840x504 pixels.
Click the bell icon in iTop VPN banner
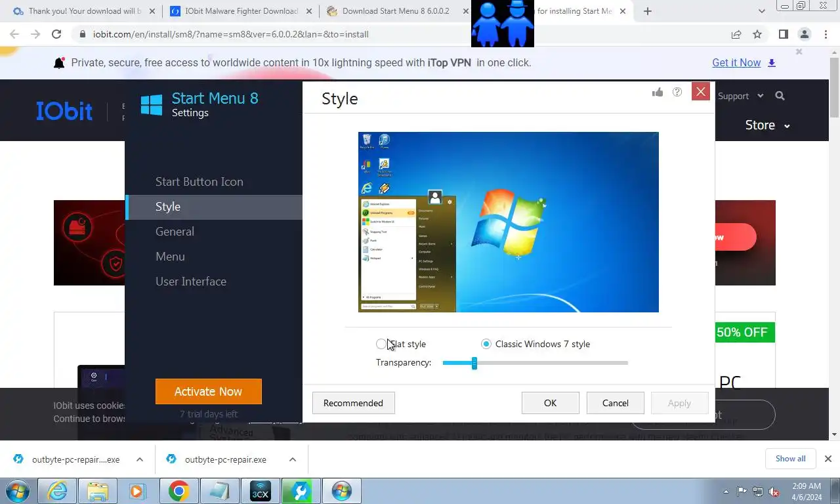[59, 63]
